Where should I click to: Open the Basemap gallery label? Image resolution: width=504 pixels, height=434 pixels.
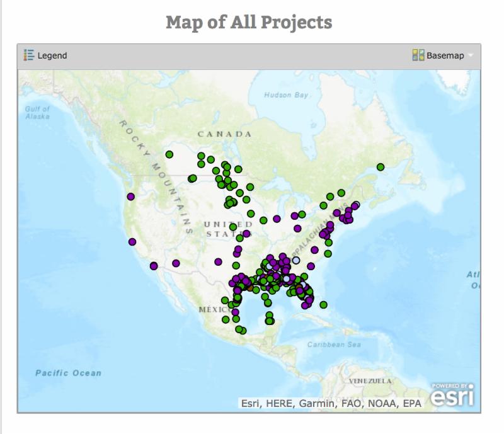coord(445,55)
